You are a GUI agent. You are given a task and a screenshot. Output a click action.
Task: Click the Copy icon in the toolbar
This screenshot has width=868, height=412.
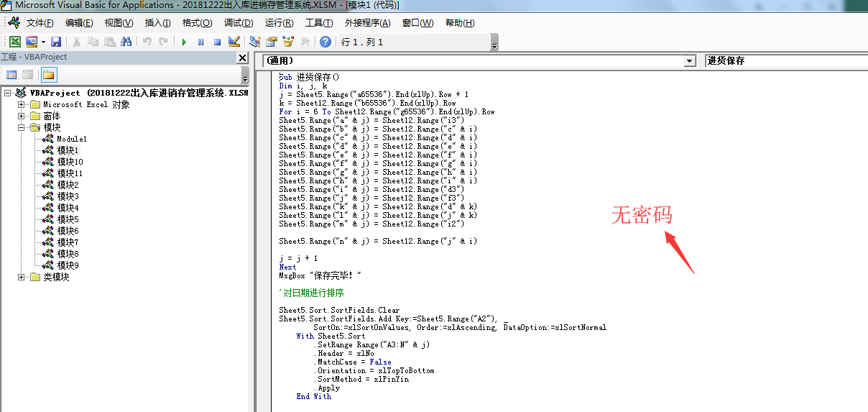pyautogui.click(x=93, y=42)
